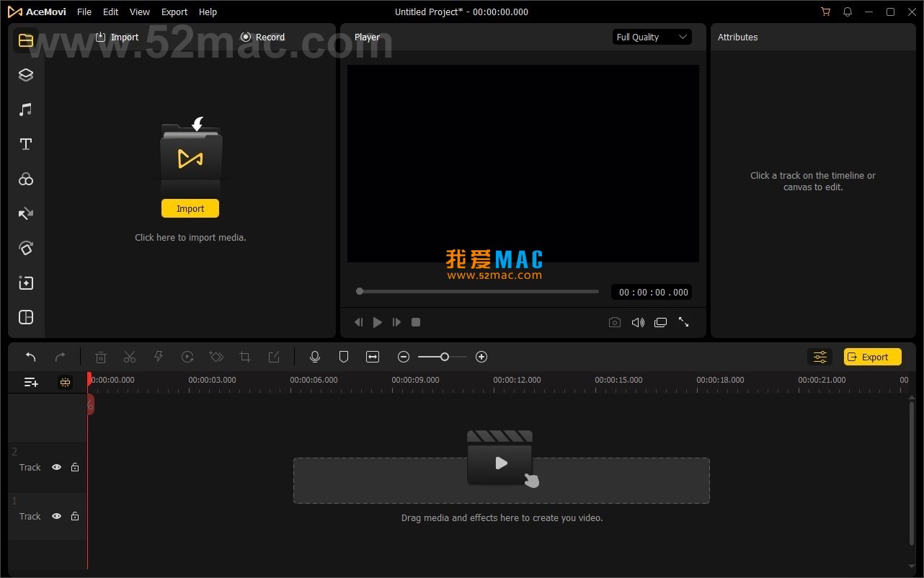
Task: Open notifications bell icon
Action: tap(848, 12)
